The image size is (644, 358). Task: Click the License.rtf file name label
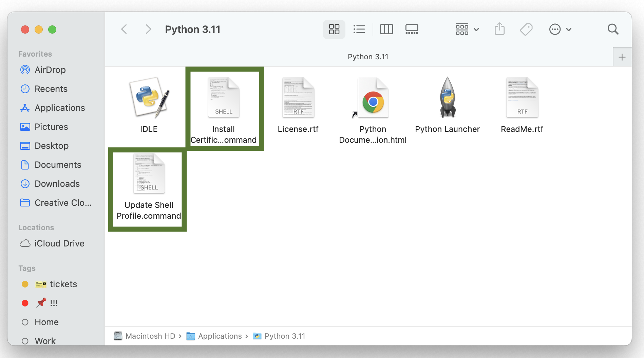(x=298, y=129)
